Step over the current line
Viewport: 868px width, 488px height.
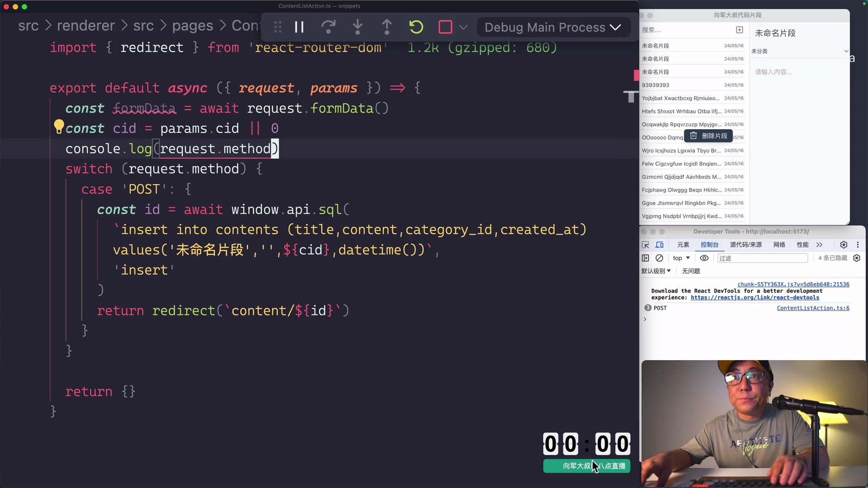click(329, 27)
